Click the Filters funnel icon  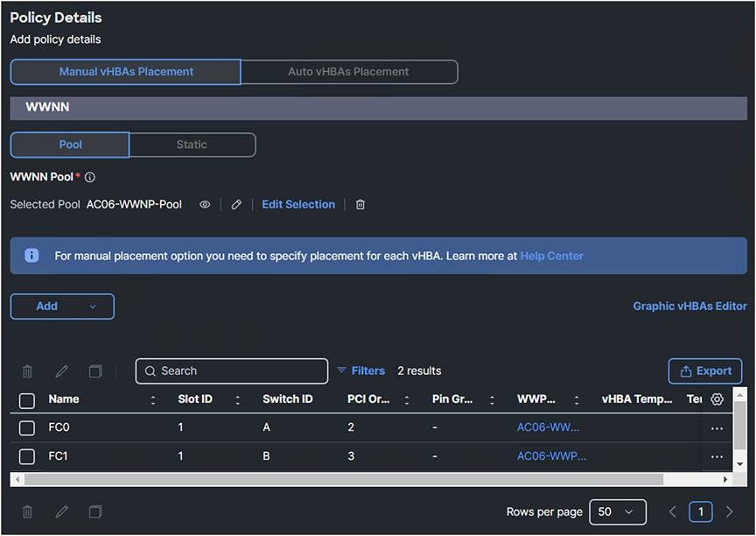342,370
